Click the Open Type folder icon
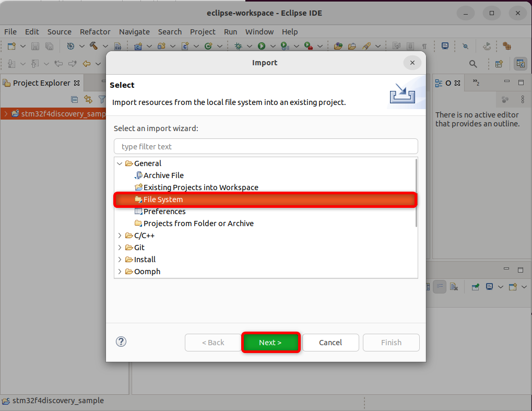The image size is (532, 411). [338, 46]
